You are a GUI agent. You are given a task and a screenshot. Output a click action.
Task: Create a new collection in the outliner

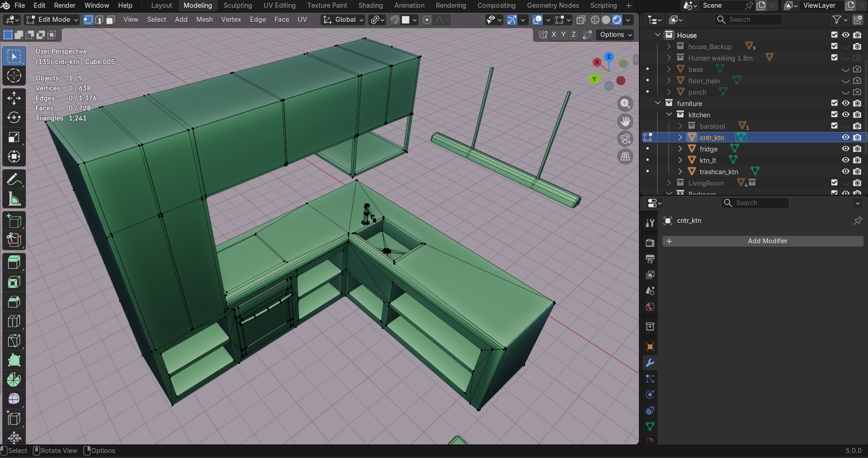[x=858, y=20]
